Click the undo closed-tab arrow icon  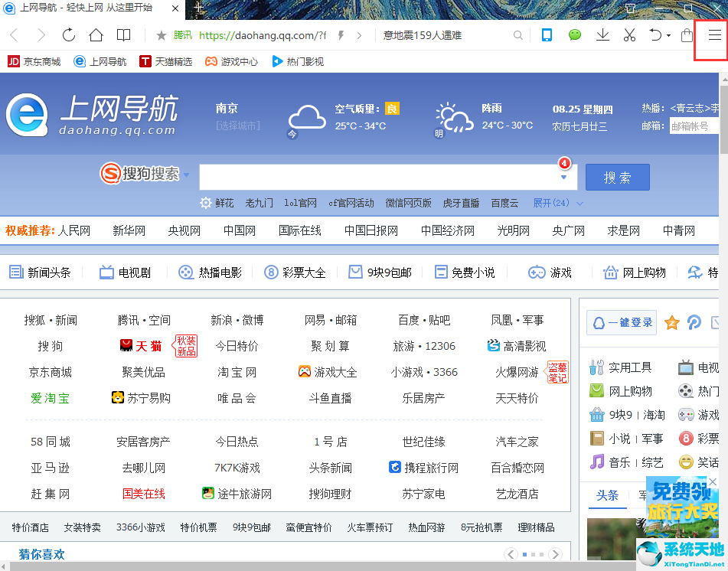655,34
